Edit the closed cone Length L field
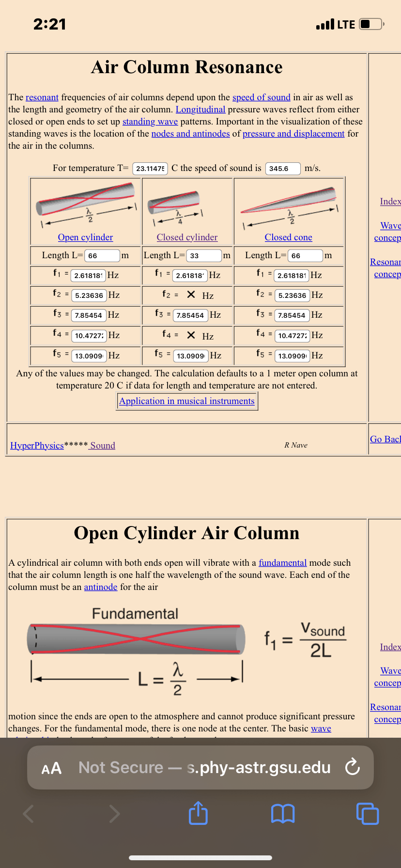The image size is (401, 868). pos(305,256)
